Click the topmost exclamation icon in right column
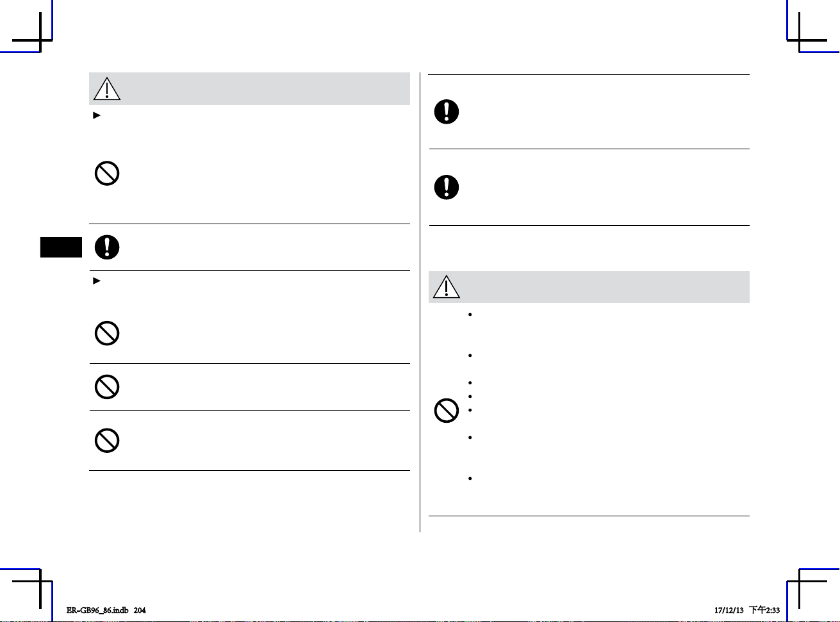840x622 pixels. point(447,112)
